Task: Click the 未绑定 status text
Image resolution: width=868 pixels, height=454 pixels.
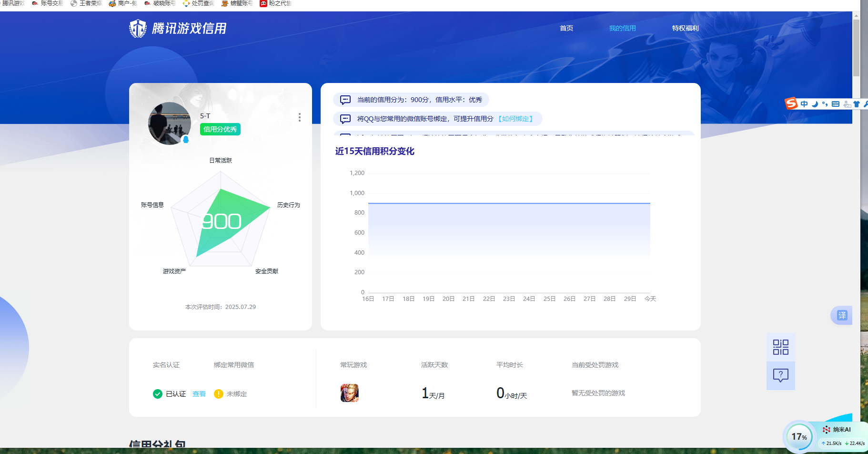Action: tap(237, 394)
